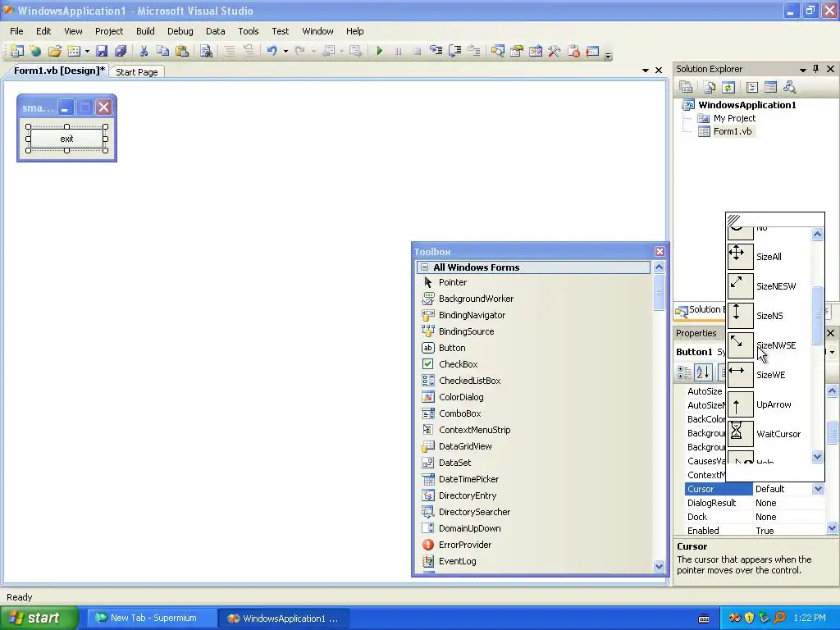Viewport: 840px width, 630px height.
Task: Select the DateTimePicker control in Toolbox
Action: 468,479
